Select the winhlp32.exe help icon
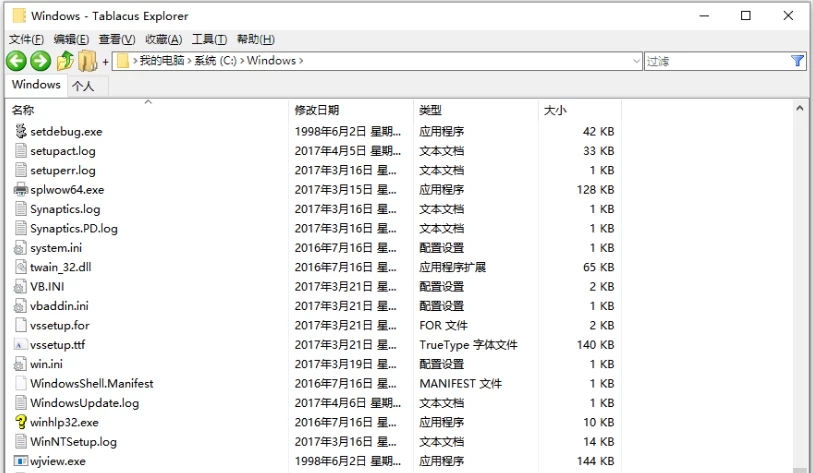This screenshot has height=473, width=813. (21, 422)
